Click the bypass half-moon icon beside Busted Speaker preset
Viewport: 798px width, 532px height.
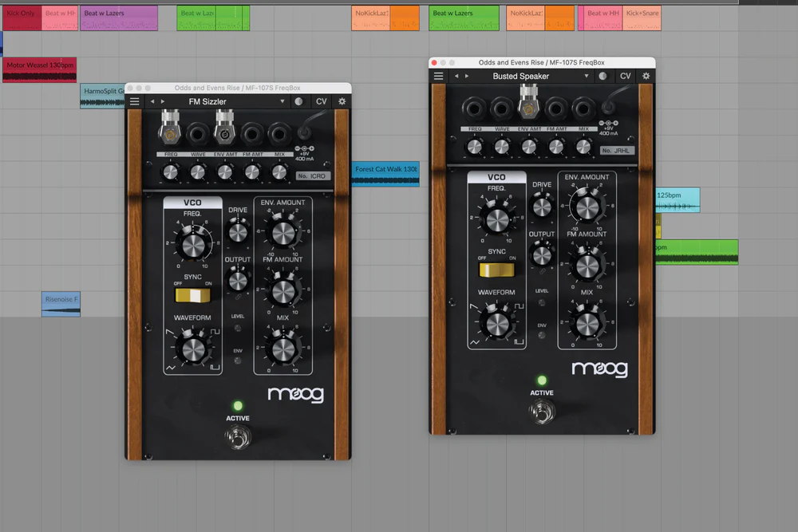pos(605,76)
